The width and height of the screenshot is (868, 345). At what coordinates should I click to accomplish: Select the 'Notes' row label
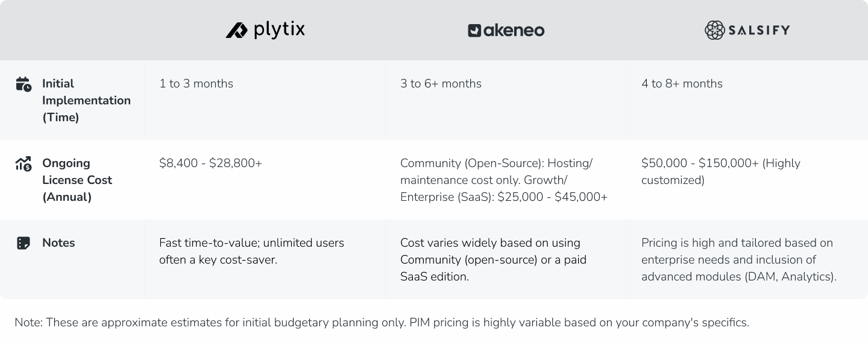click(58, 242)
